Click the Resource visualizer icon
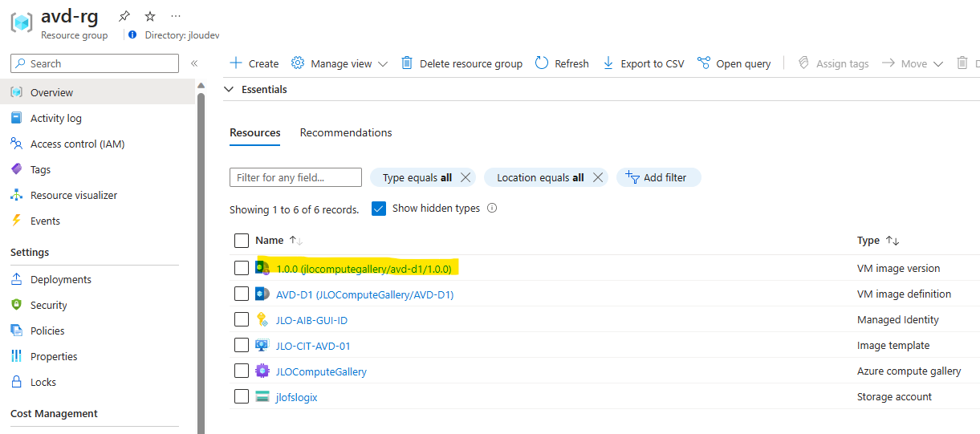Viewport: 980px width, 434px height. pyautogui.click(x=16, y=195)
